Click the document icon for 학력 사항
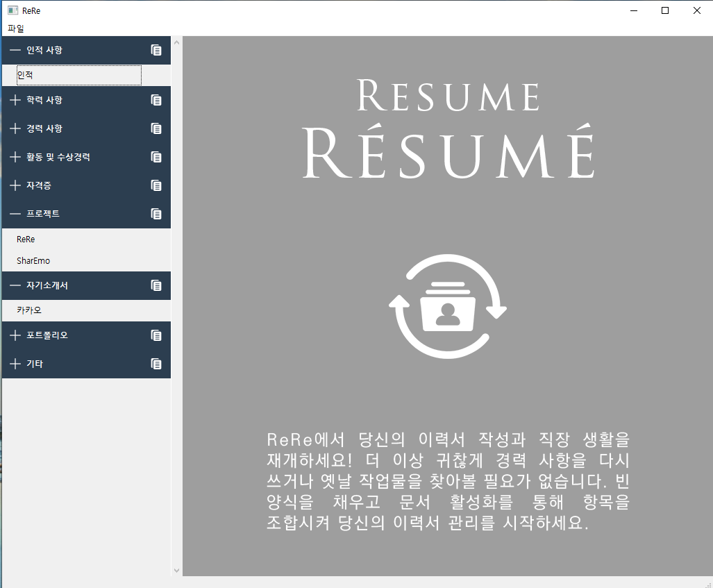This screenshot has height=588, width=713. click(156, 100)
